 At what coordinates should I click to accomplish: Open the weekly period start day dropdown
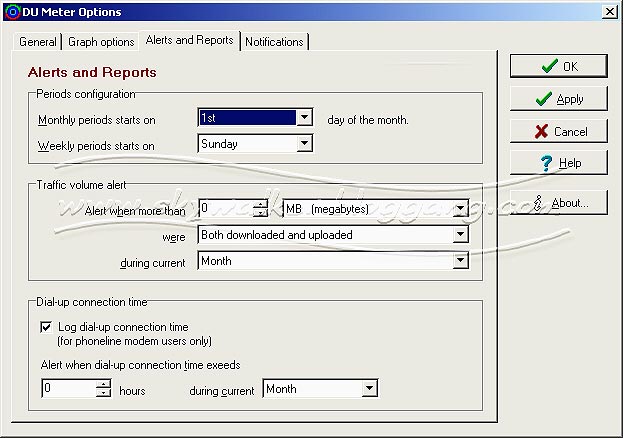click(x=304, y=143)
